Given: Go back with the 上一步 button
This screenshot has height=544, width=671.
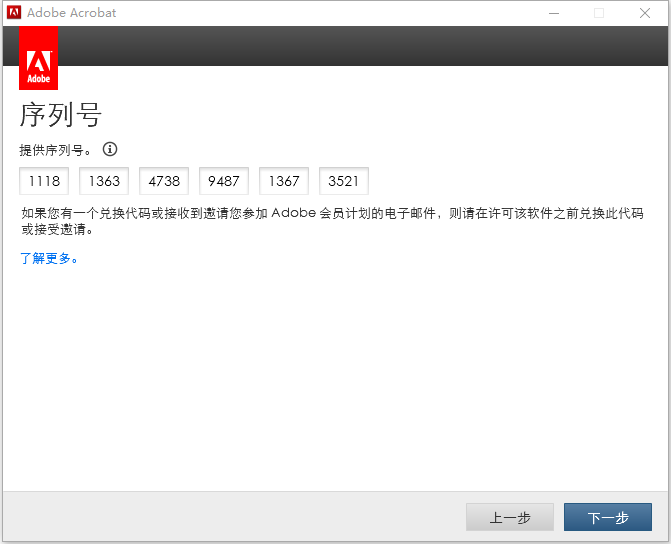Looking at the screenshot, I should 510,517.
